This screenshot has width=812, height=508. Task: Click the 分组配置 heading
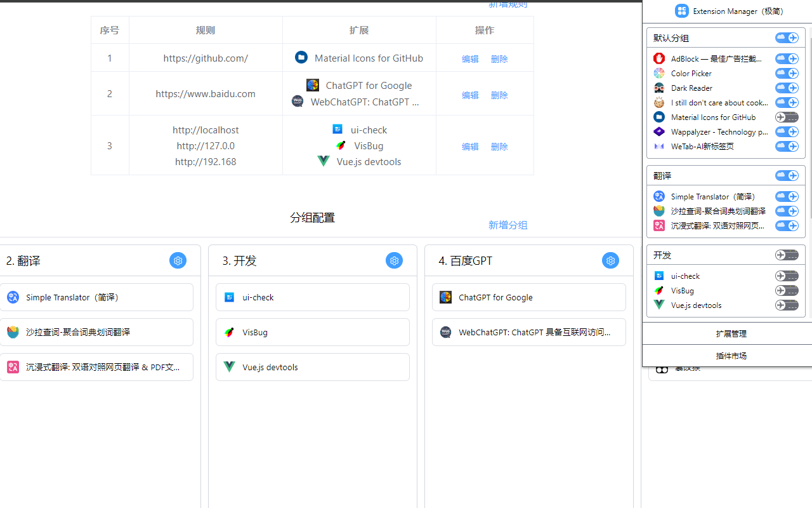(x=312, y=217)
